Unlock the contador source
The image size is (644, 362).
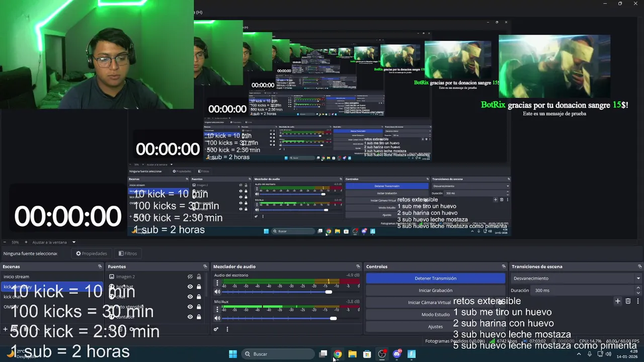coord(199,317)
